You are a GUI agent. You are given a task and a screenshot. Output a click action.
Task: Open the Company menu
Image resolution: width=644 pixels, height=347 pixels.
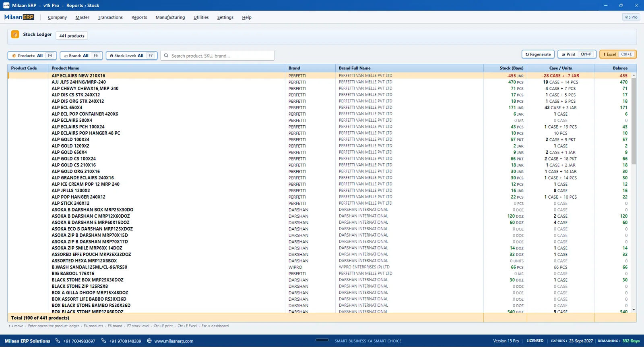pyautogui.click(x=57, y=17)
